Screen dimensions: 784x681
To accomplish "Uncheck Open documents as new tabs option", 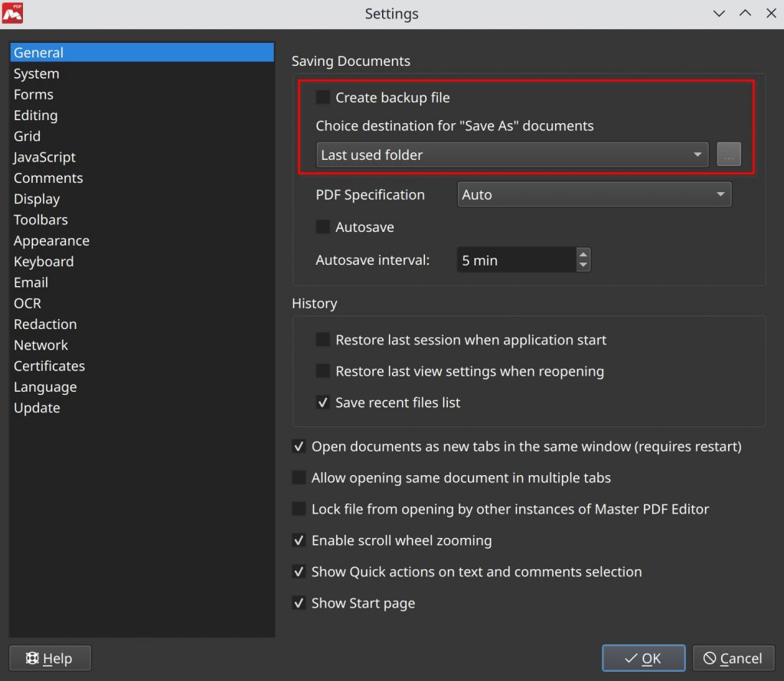I will click(299, 446).
